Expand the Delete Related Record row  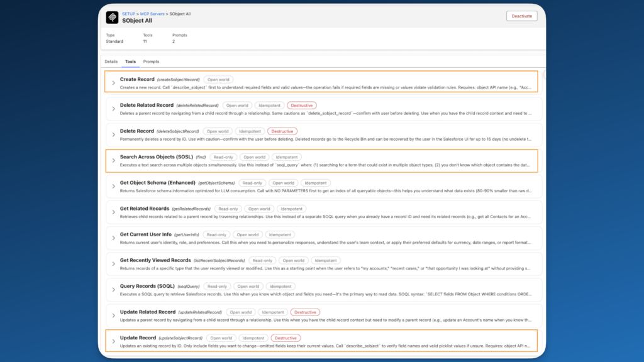tap(114, 109)
